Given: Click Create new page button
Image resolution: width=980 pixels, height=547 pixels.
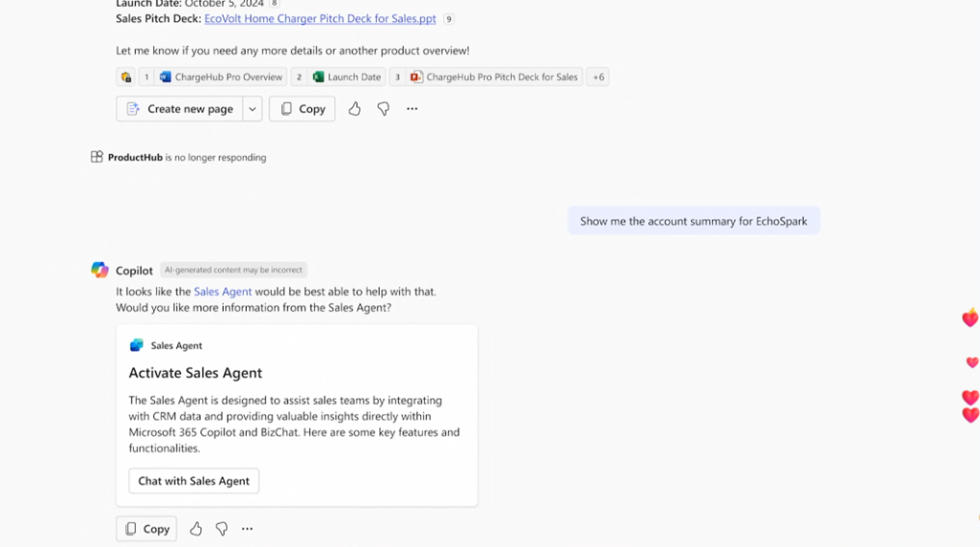Looking at the screenshot, I should click(x=180, y=109).
